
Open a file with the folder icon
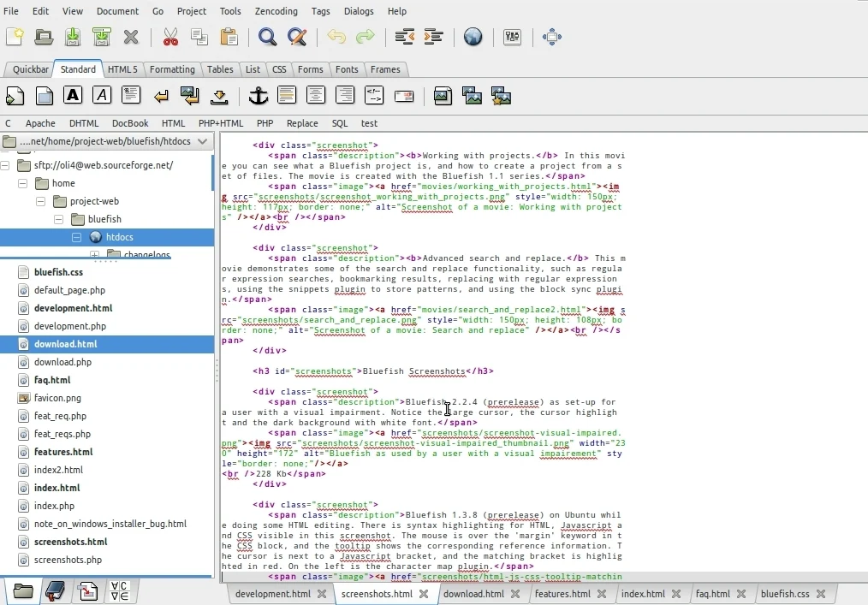[44, 37]
